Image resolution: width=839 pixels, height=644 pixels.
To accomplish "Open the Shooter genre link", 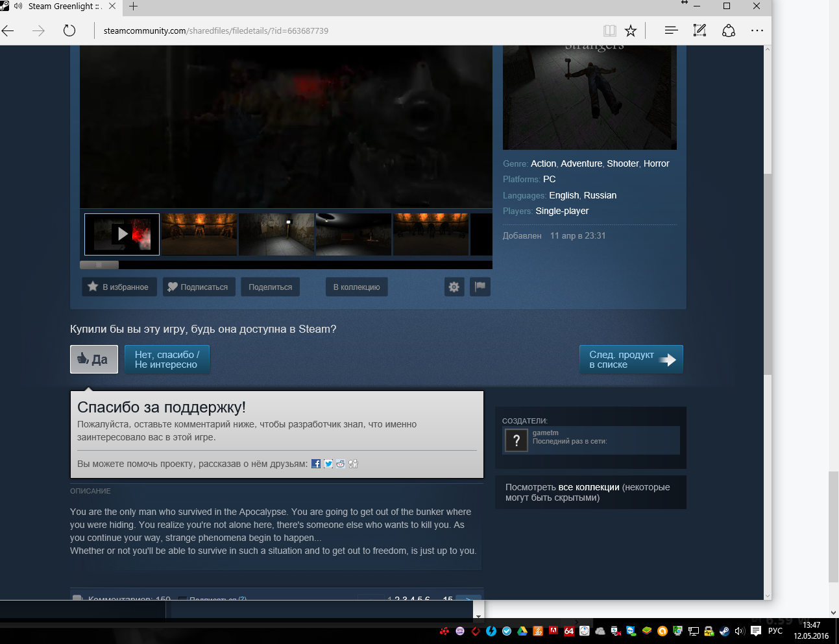I will pos(623,163).
